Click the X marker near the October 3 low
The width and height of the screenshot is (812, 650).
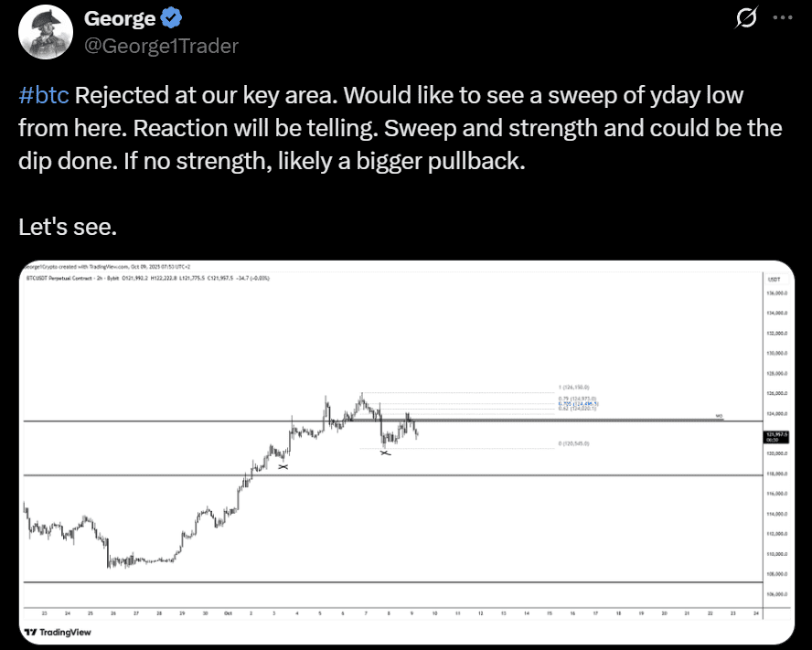(x=283, y=467)
